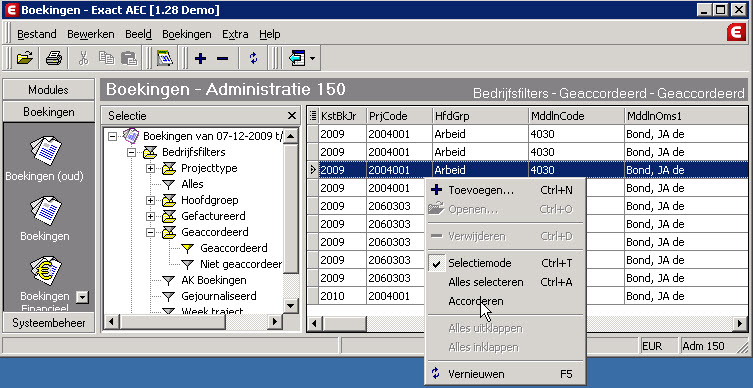Select the Gejournaliseerd filter

pos(219,296)
